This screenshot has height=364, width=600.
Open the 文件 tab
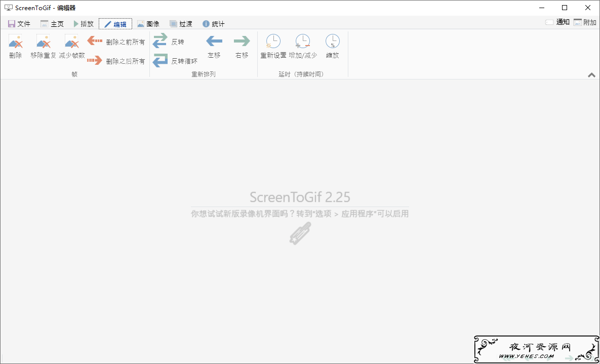[19, 24]
